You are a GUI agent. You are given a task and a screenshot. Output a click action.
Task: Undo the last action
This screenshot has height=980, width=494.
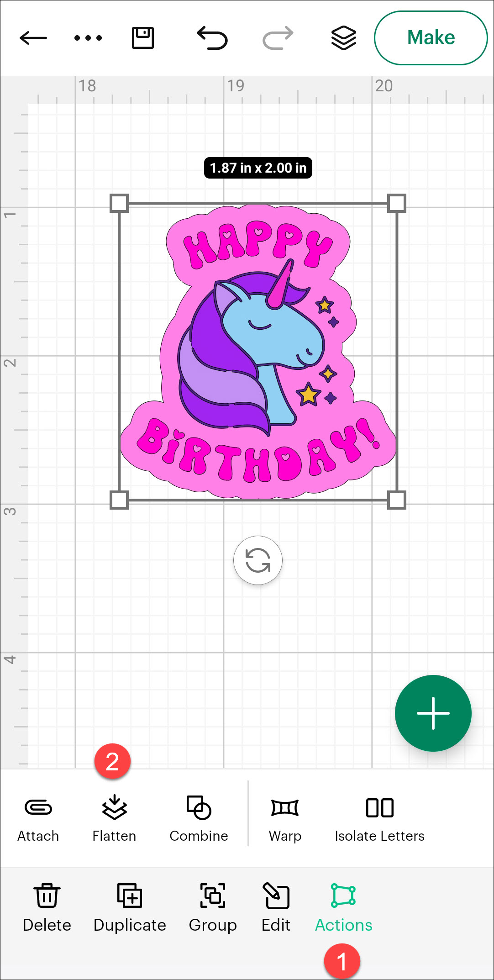click(212, 38)
